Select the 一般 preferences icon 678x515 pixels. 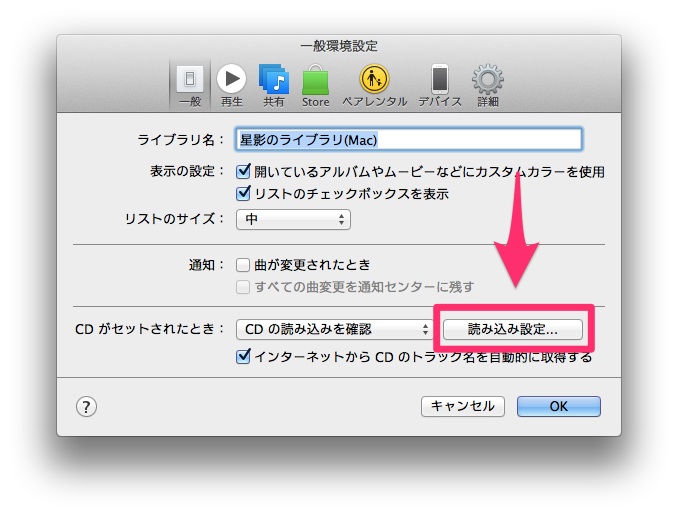click(x=189, y=85)
